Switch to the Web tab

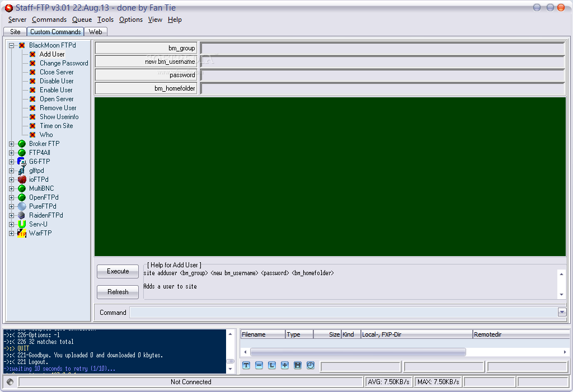pyautogui.click(x=95, y=32)
